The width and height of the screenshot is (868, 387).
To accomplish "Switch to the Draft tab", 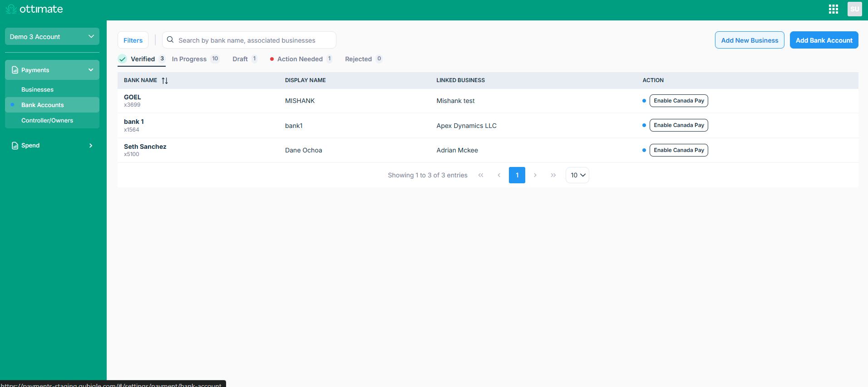I will coord(245,59).
